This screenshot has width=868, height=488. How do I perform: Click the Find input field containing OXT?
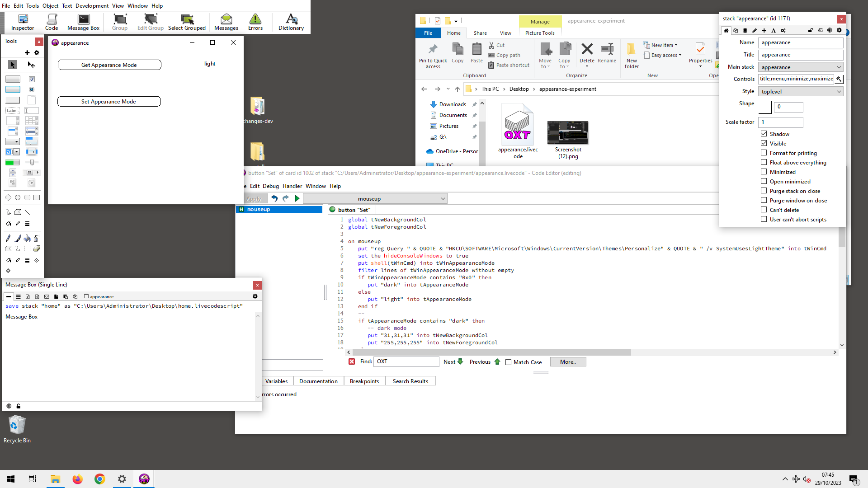tap(406, 361)
